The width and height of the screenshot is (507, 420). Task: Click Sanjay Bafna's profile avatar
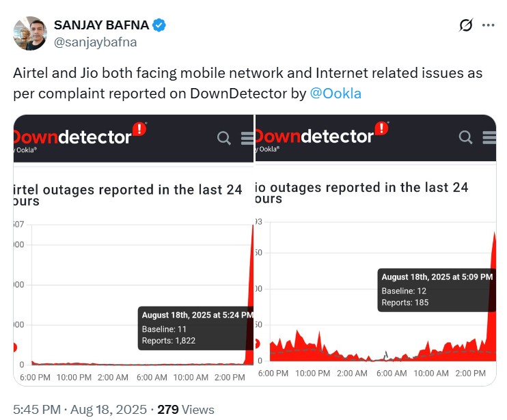point(30,33)
